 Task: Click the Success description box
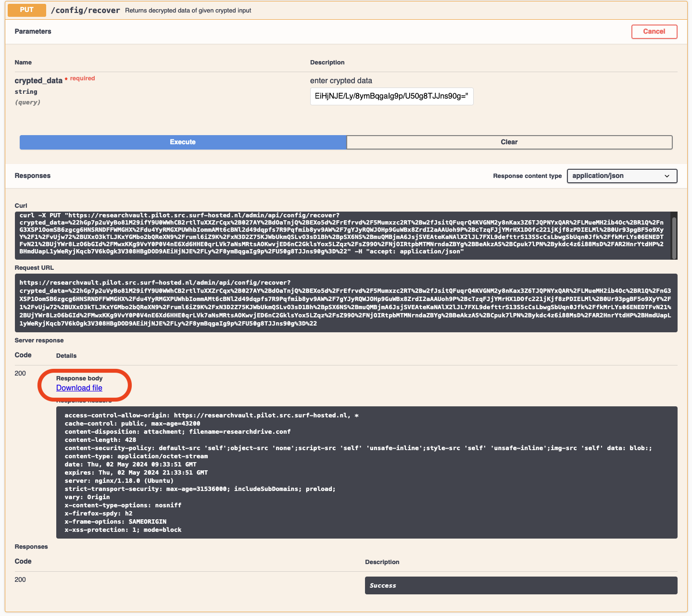521,585
